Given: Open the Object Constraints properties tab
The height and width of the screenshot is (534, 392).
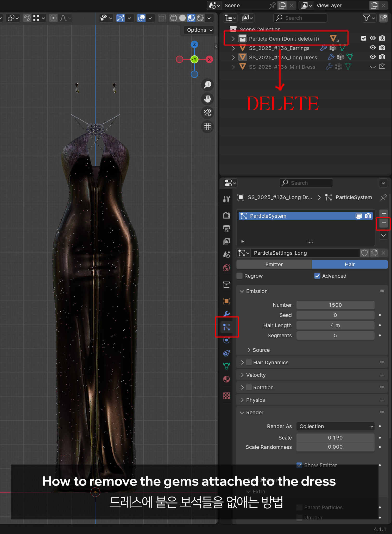Looking at the screenshot, I should coord(226,353).
